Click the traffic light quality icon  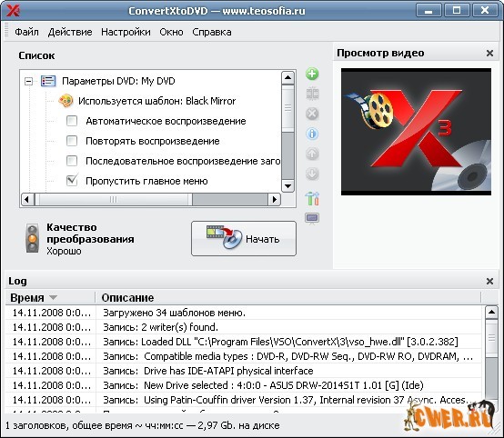(x=33, y=238)
